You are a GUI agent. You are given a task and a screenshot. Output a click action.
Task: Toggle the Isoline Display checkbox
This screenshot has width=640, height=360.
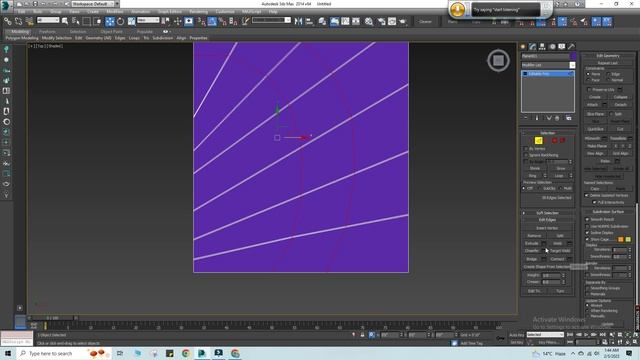point(587,233)
